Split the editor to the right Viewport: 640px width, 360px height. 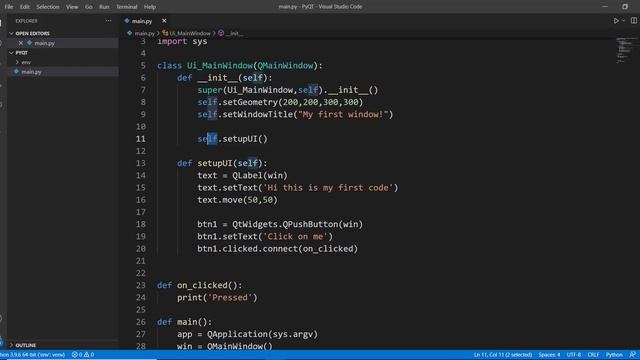pyautogui.click(x=633, y=20)
